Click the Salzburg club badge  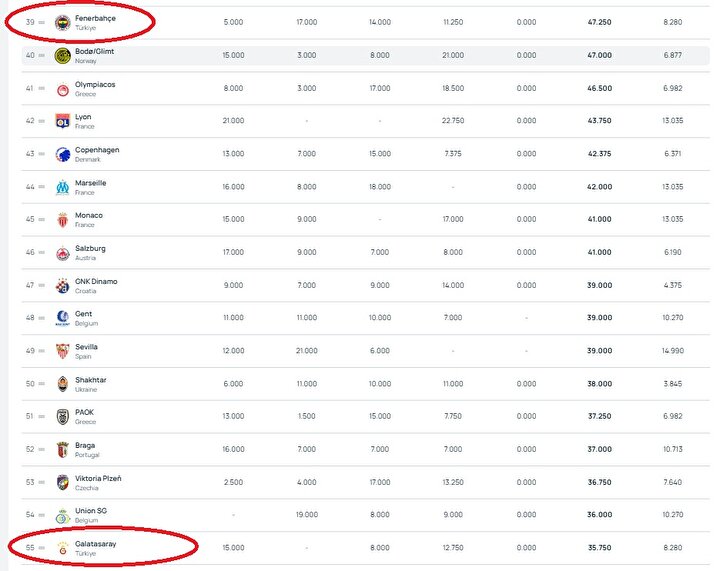pyautogui.click(x=62, y=253)
